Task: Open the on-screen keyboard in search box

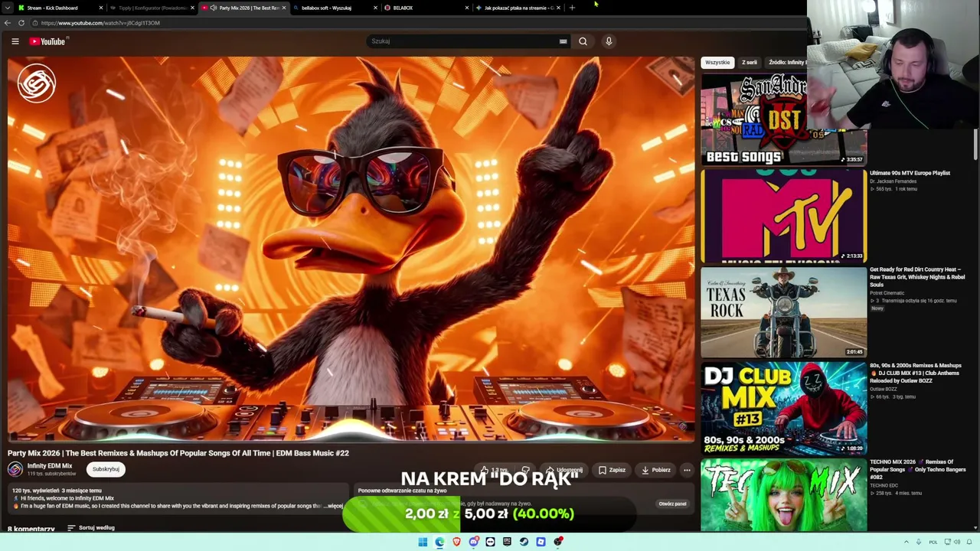Action: pos(563,41)
